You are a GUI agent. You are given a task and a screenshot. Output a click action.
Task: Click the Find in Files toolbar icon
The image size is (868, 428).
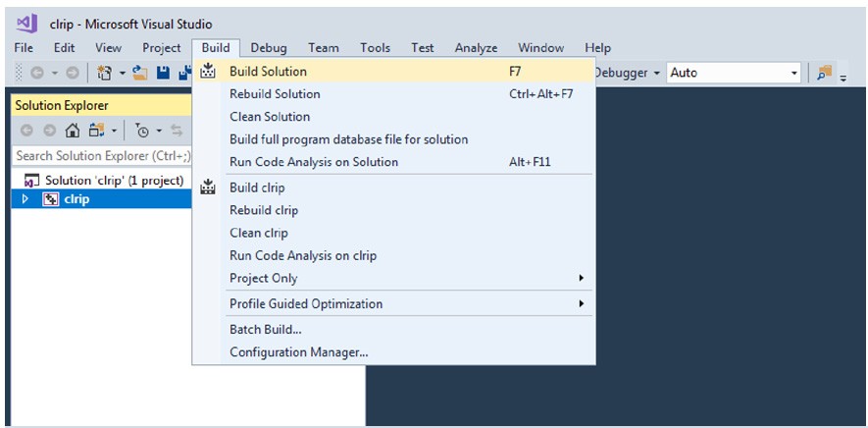pos(822,73)
